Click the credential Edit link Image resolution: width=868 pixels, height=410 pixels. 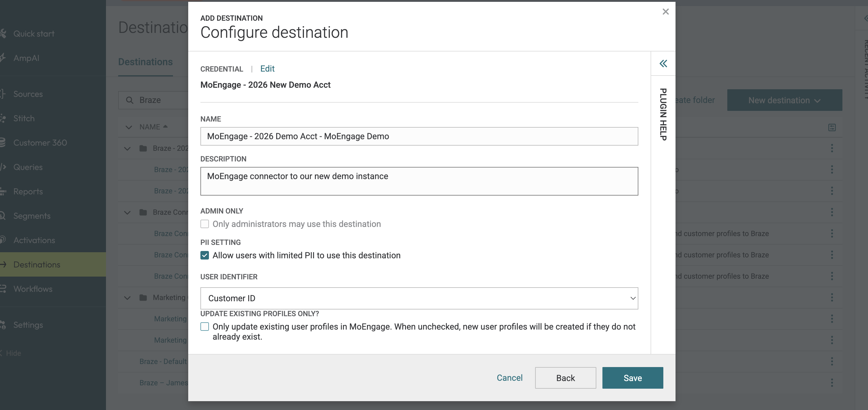pyautogui.click(x=267, y=69)
